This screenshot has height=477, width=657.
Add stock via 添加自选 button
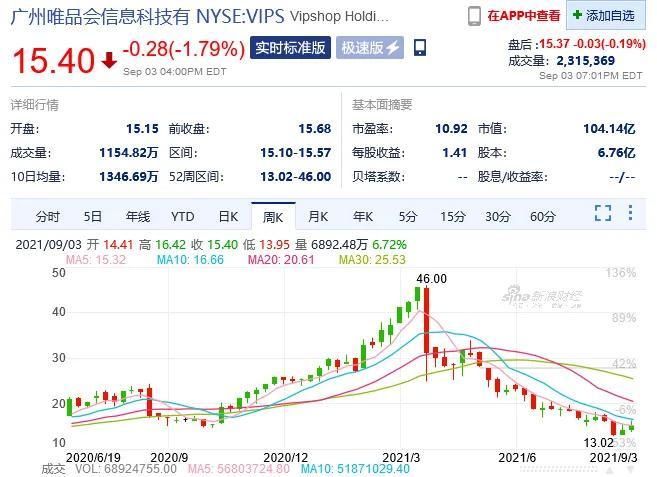click(x=606, y=15)
